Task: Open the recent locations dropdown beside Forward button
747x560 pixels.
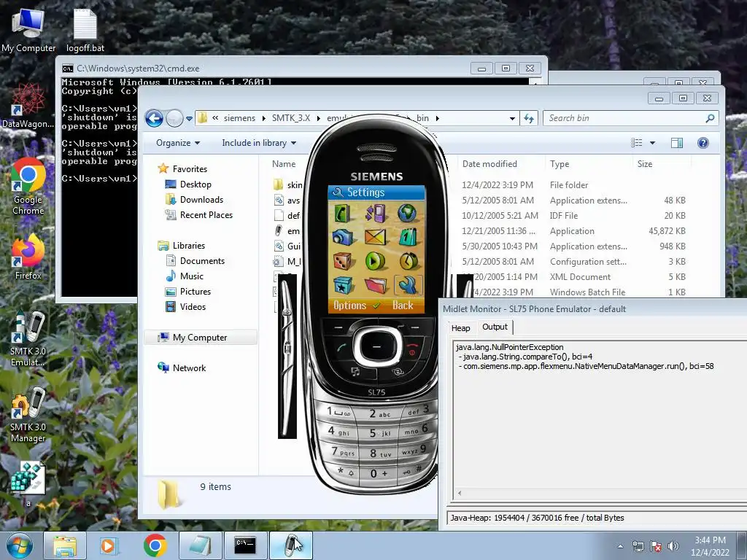Action: [x=189, y=119]
